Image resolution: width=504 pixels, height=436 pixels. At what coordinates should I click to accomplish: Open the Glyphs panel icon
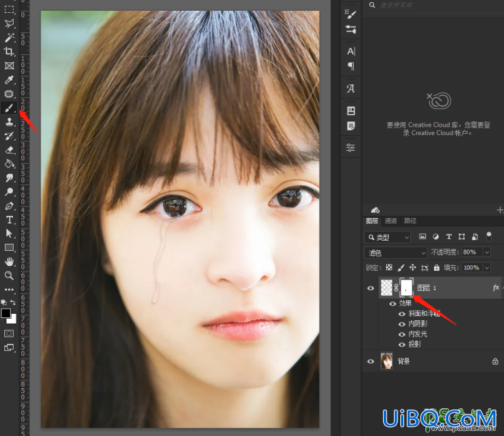pyautogui.click(x=351, y=89)
